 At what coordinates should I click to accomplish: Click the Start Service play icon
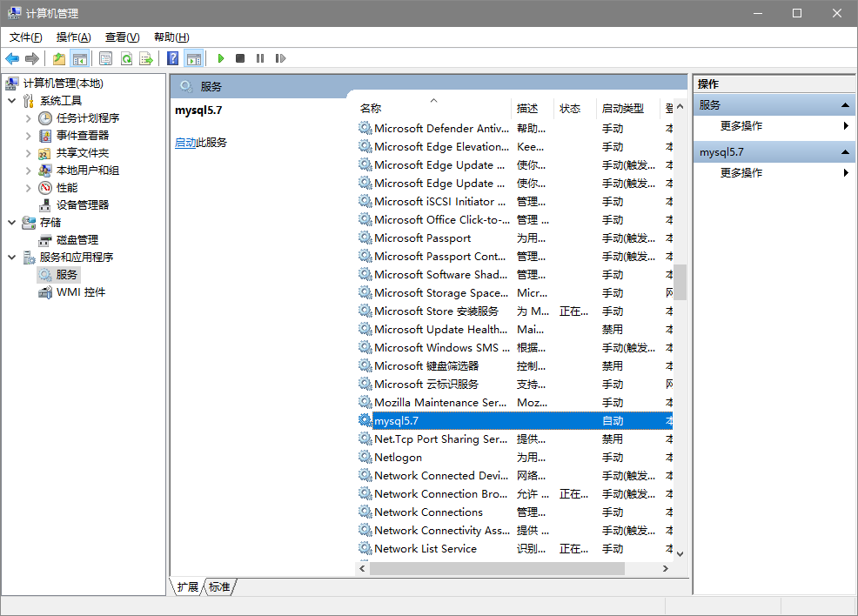[221, 58]
